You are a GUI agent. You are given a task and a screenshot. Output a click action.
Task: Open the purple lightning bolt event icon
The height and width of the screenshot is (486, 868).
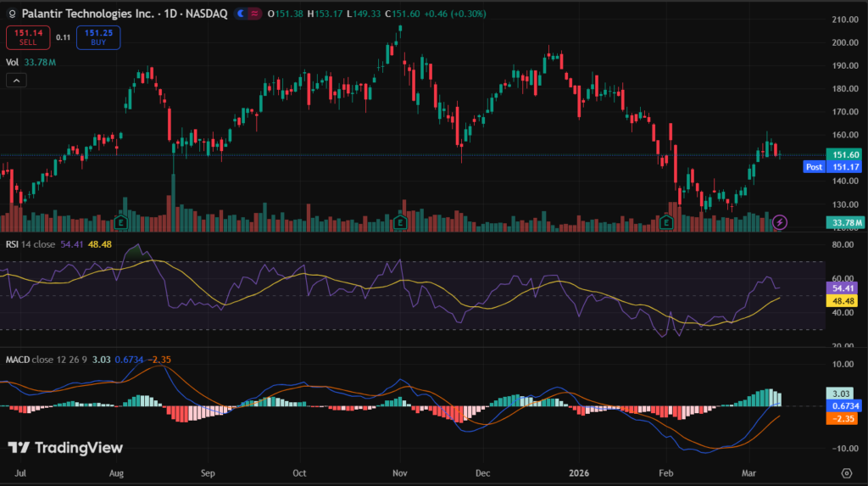pos(781,222)
